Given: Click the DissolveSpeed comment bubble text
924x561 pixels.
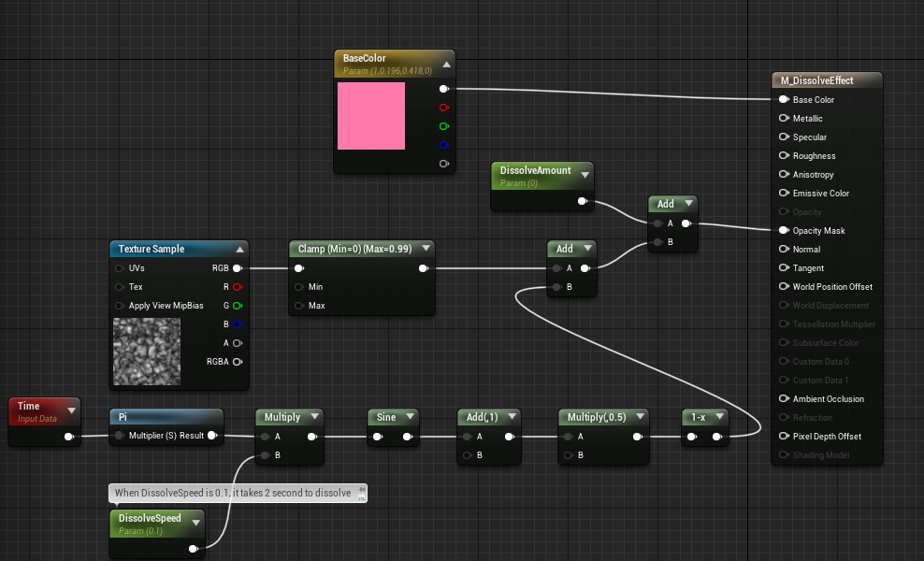Looking at the screenshot, I should [x=233, y=493].
